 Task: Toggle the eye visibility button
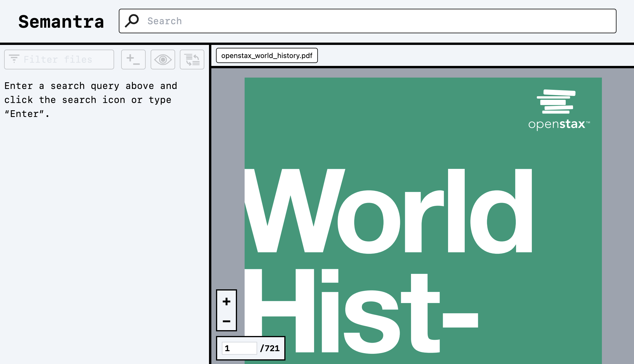pyautogui.click(x=163, y=60)
